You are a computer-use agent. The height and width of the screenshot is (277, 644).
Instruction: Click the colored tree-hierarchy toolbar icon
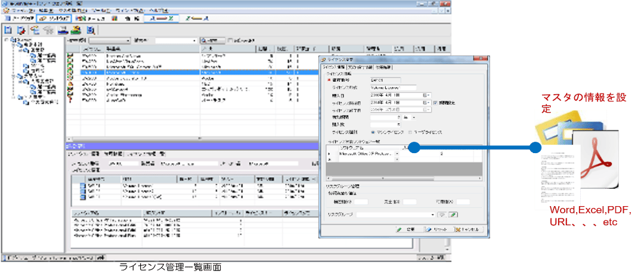click(x=35, y=30)
